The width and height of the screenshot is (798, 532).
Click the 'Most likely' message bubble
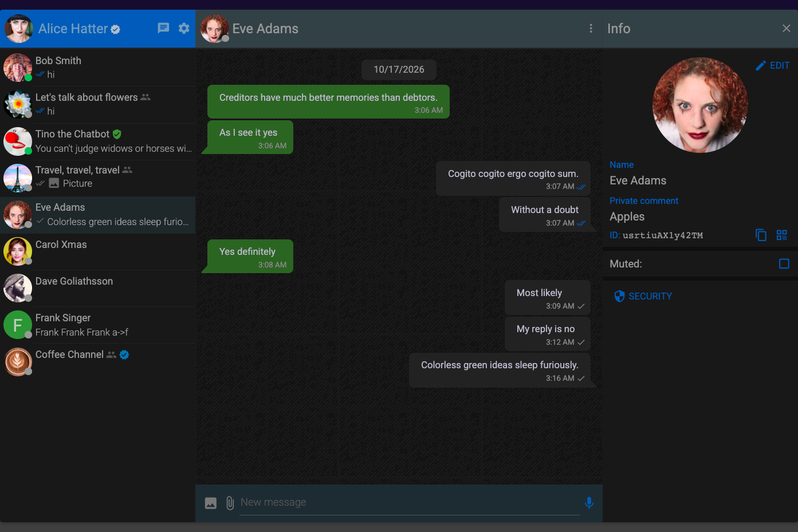point(548,298)
